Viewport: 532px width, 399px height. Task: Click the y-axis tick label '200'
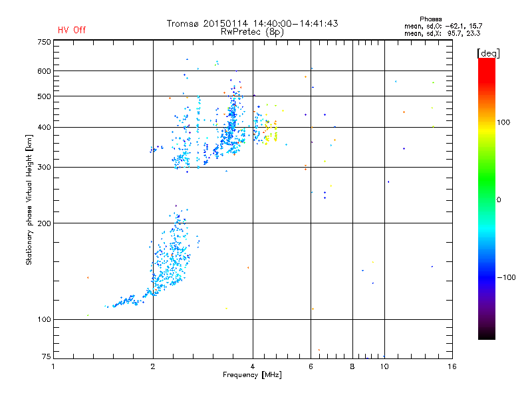pyautogui.click(x=44, y=223)
